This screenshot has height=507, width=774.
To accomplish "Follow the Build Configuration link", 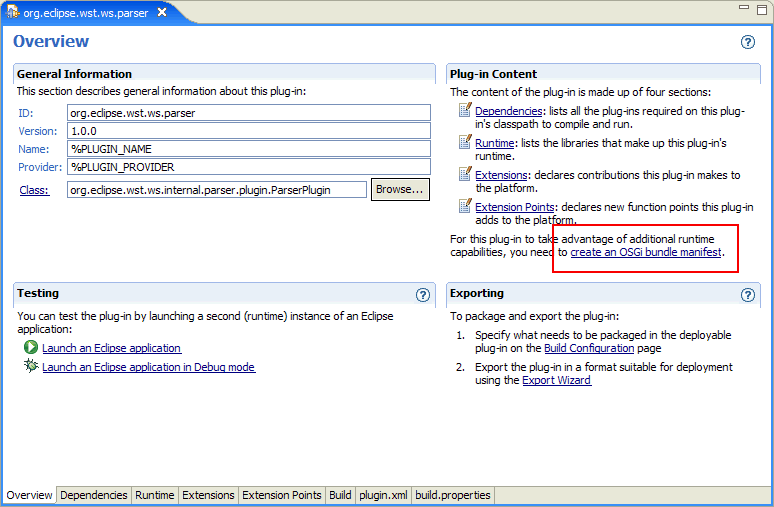I will coord(589,348).
